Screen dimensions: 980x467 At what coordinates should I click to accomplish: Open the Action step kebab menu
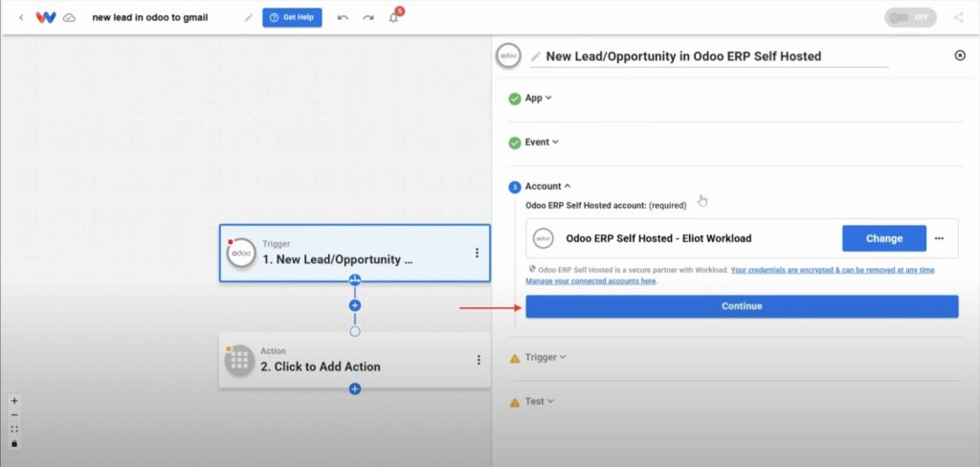(479, 360)
